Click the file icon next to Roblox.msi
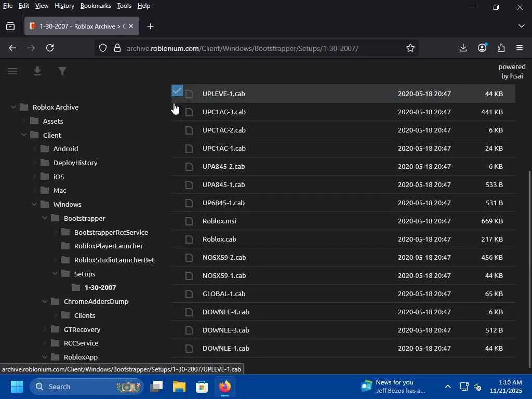 pyautogui.click(x=189, y=221)
